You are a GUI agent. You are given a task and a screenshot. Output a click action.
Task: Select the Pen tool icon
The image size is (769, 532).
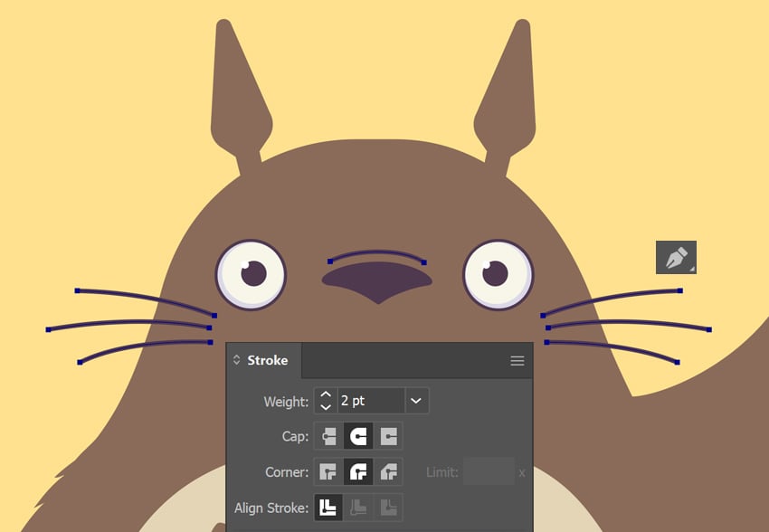676,258
